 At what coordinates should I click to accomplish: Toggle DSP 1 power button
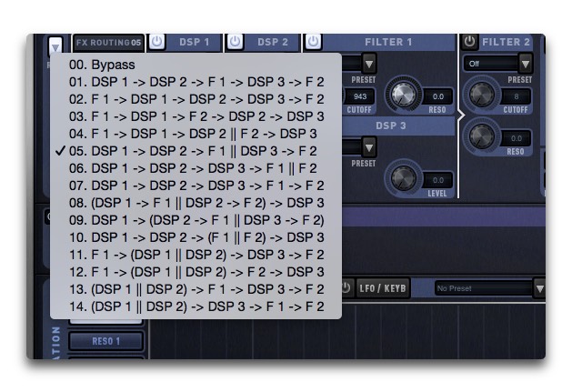pyautogui.click(x=156, y=42)
